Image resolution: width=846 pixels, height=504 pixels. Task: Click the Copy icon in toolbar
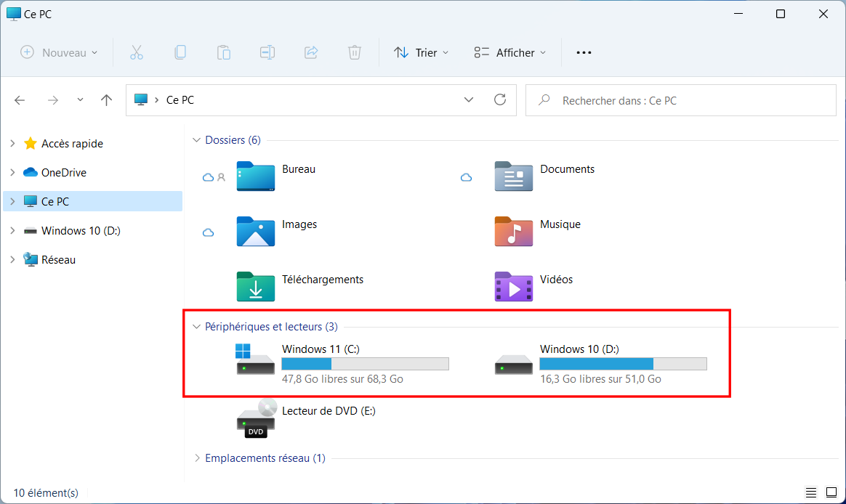tap(180, 52)
